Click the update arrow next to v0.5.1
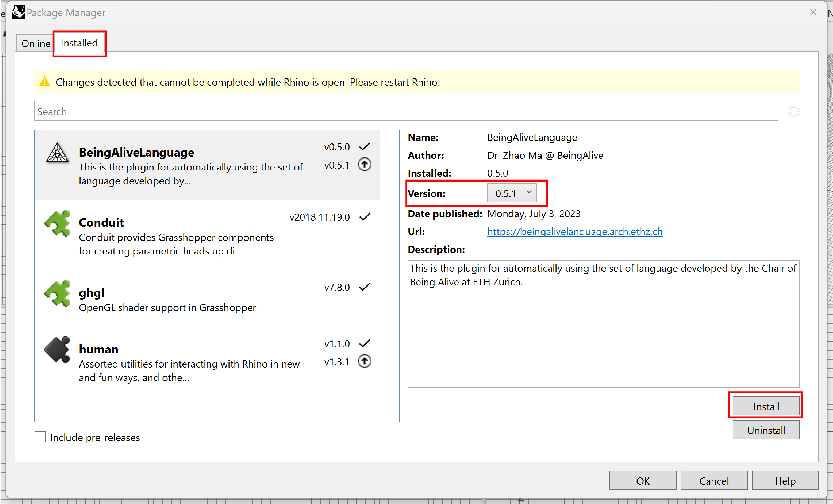Viewport: 833px width, 504px height. coord(364,165)
